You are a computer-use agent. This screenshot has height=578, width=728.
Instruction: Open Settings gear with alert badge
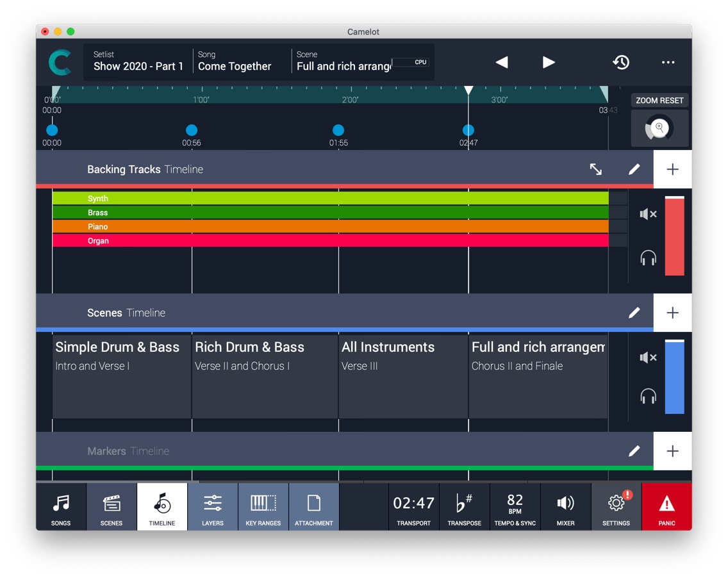point(616,507)
